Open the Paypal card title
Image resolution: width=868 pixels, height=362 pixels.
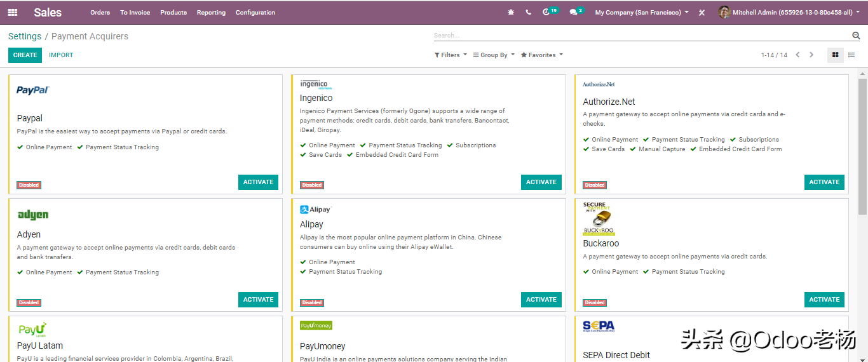pos(30,119)
